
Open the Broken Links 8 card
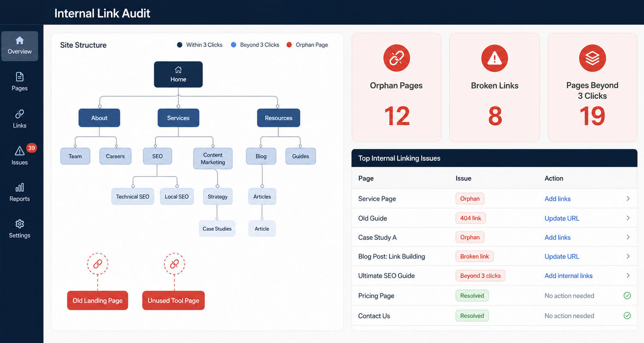click(495, 87)
